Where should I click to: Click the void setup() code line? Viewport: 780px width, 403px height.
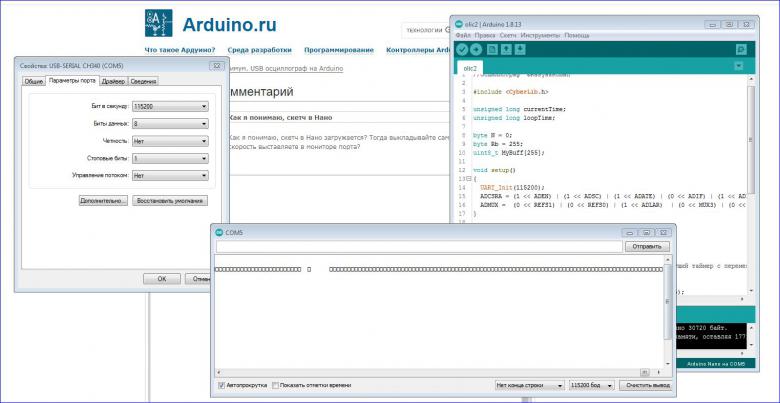tap(494, 170)
